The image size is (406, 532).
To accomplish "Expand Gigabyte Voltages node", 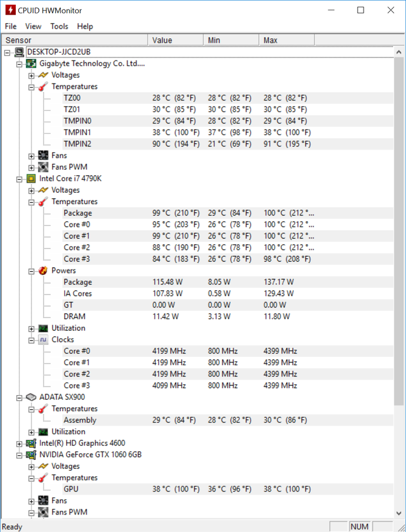I will pyautogui.click(x=31, y=76).
